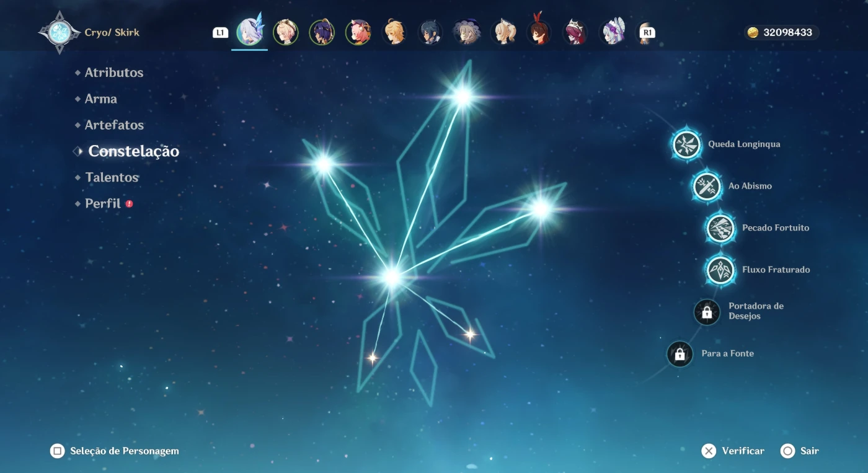Select the blonde beret character portrait
868x473 pixels.
pos(285,32)
